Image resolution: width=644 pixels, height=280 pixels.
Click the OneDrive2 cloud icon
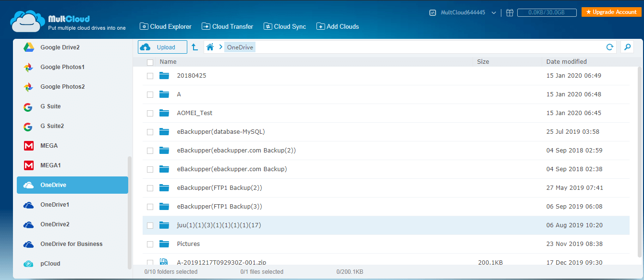pyautogui.click(x=28, y=225)
